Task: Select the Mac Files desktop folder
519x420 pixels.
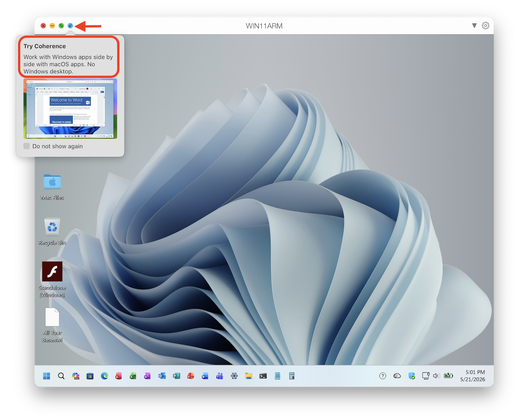Action: click(52, 187)
